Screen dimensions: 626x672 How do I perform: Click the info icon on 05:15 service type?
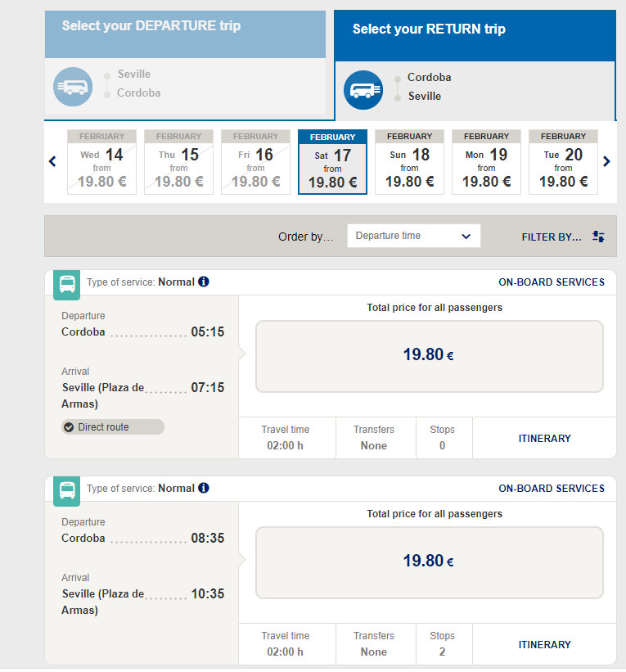click(204, 282)
